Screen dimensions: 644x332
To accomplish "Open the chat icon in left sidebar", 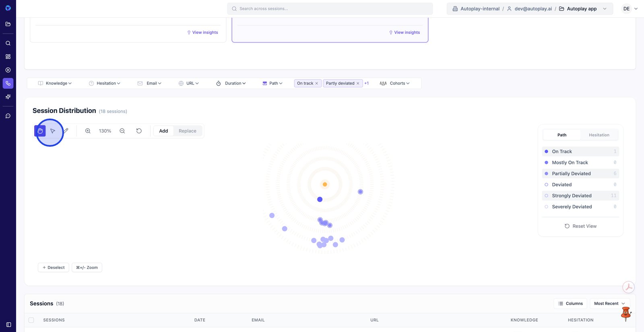I will click(8, 116).
